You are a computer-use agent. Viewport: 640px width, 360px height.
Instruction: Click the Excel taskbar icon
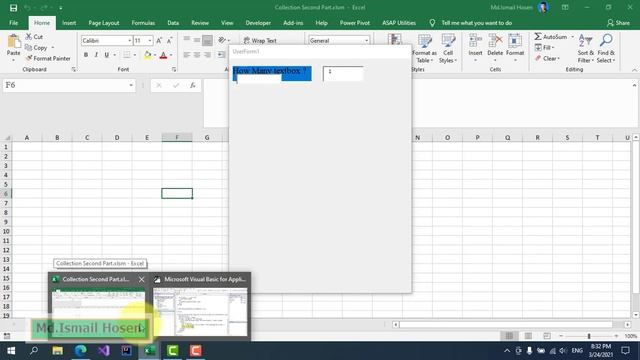150,351
